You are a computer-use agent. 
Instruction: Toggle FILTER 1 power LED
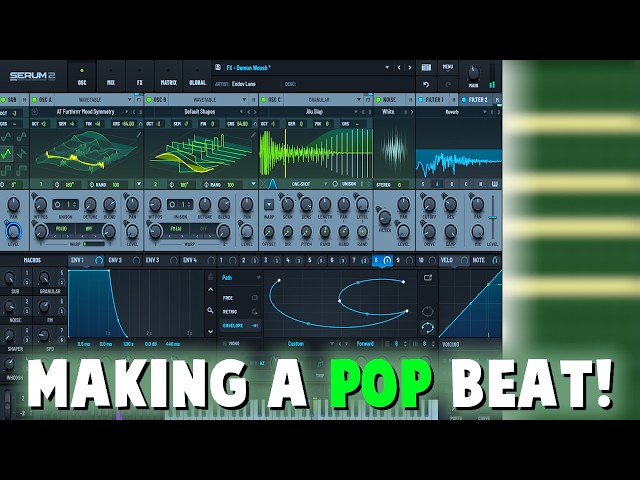pyautogui.click(x=421, y=100)
